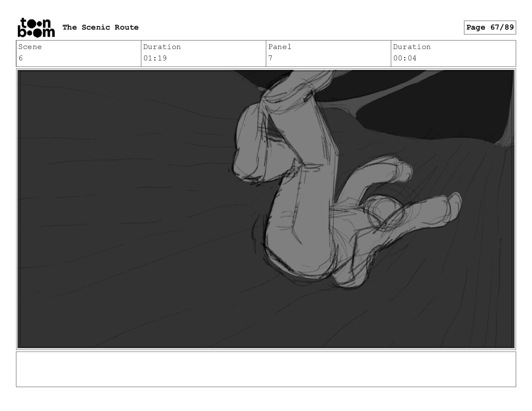Select the scene number '6'
Image resolution: width=532 pixels, height=411 pixels.
(x=20, y=58)
